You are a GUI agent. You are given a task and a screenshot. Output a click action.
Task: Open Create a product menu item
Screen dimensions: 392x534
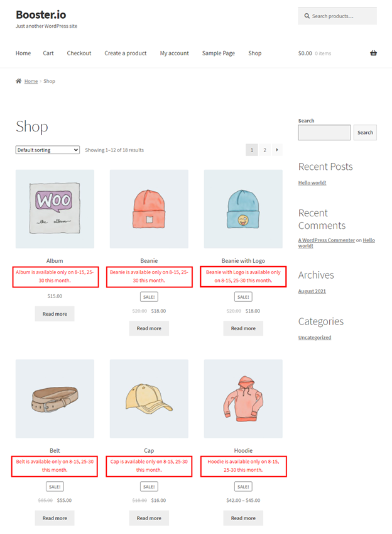click(x=126, y=53)
